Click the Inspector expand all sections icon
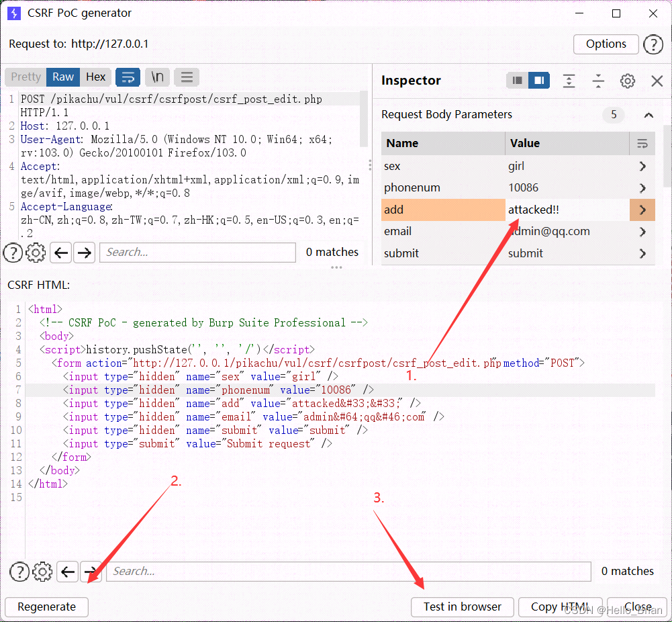672x622 pixels. 569,81
